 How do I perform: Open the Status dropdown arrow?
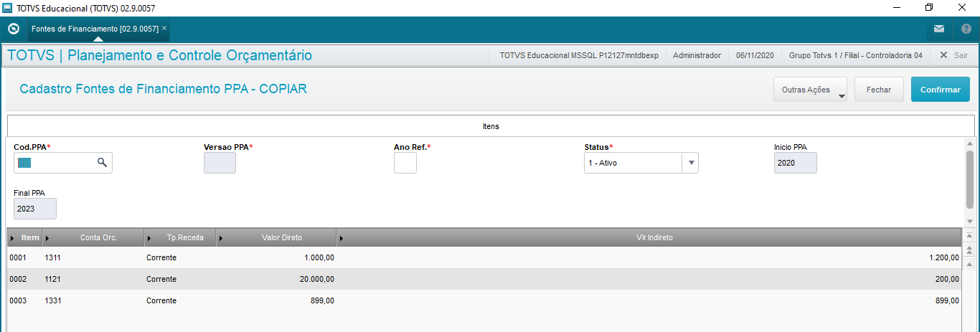[691, 163]
